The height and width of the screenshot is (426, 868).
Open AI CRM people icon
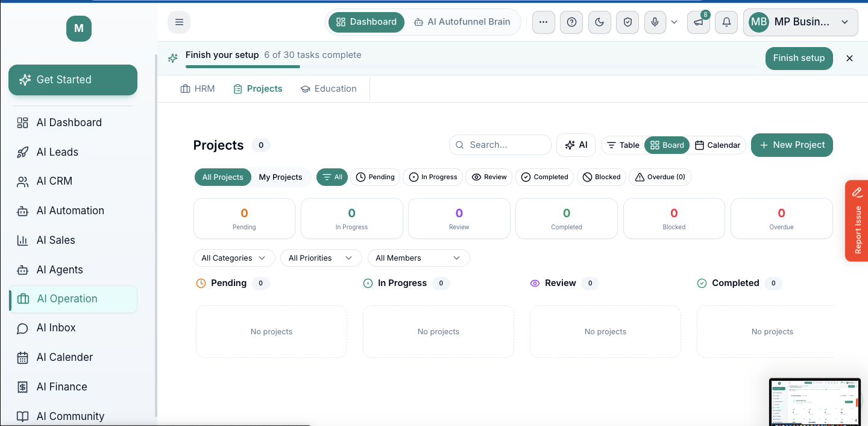click(73, 181)
